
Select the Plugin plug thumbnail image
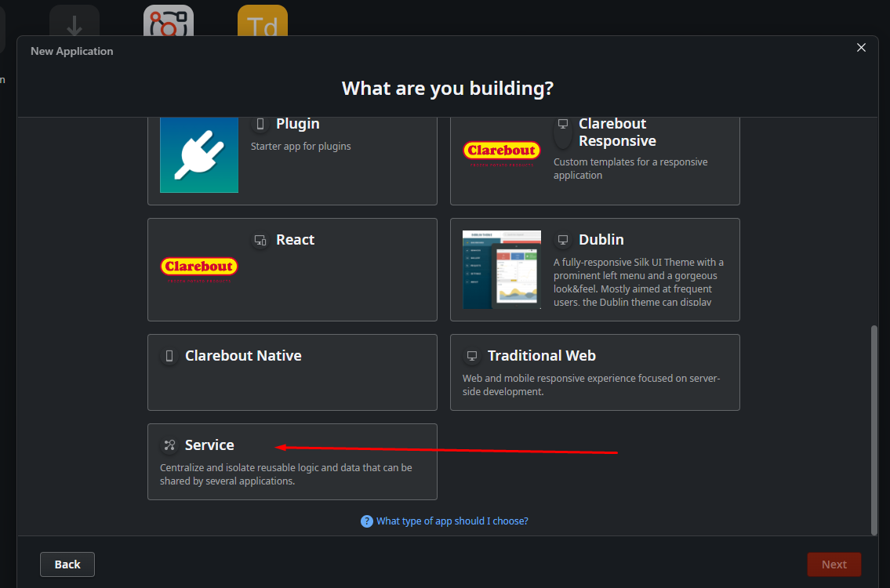coord(199,154)
